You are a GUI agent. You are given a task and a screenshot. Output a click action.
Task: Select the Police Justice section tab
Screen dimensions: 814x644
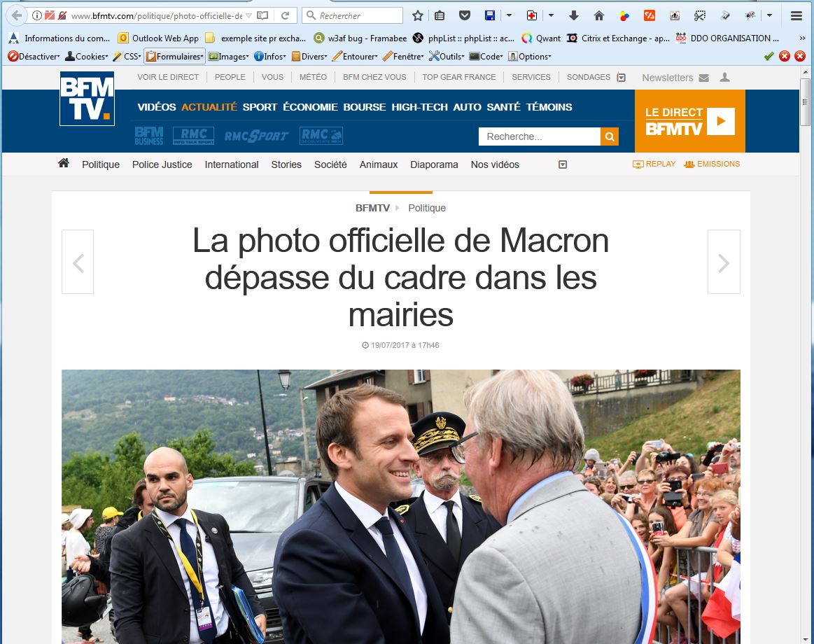(162, 164)
